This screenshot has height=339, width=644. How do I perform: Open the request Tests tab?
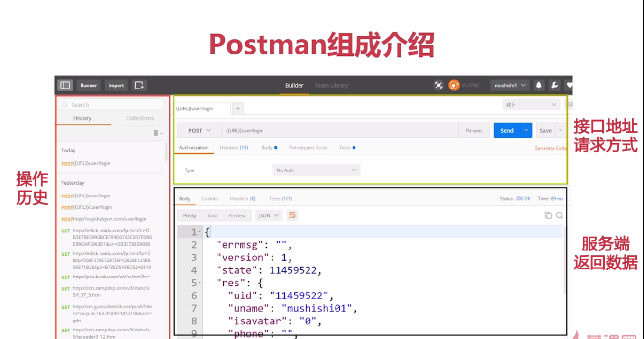point(347,147)
